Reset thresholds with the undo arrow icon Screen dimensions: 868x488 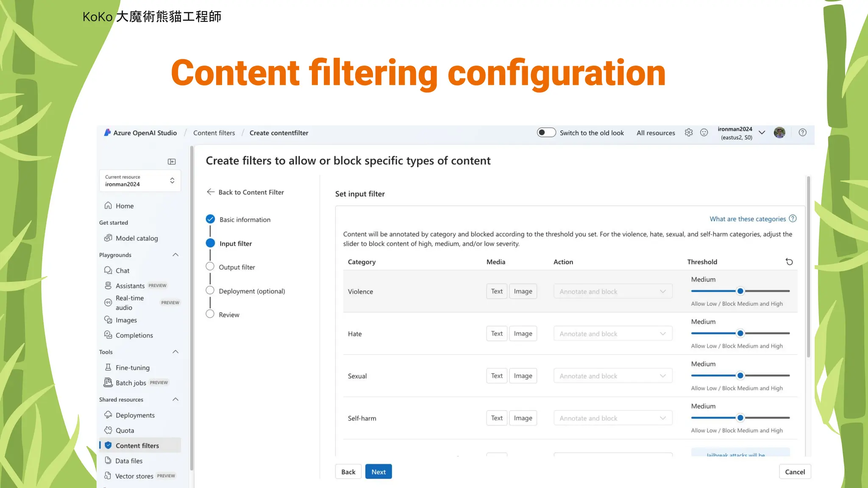[789, 262]
